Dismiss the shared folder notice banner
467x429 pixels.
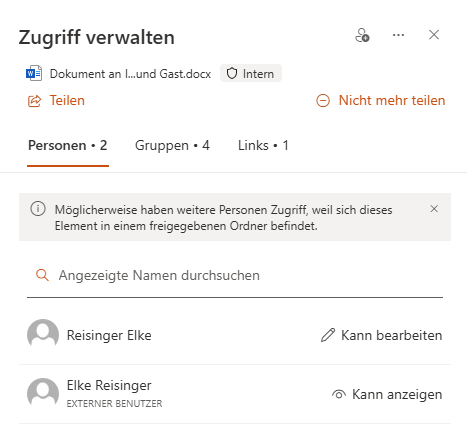pyautogui.click(x=434, y=209)
